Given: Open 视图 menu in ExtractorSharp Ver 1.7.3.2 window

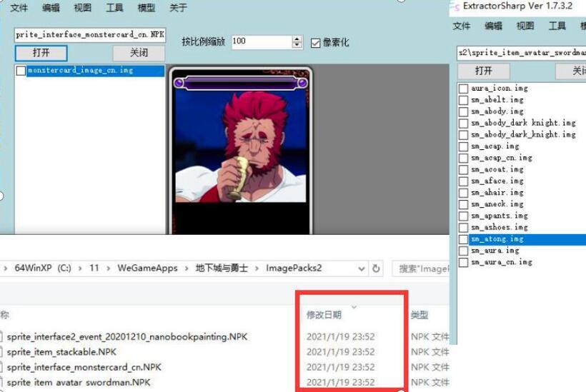Looking at the screenshot, I should 525,26.
